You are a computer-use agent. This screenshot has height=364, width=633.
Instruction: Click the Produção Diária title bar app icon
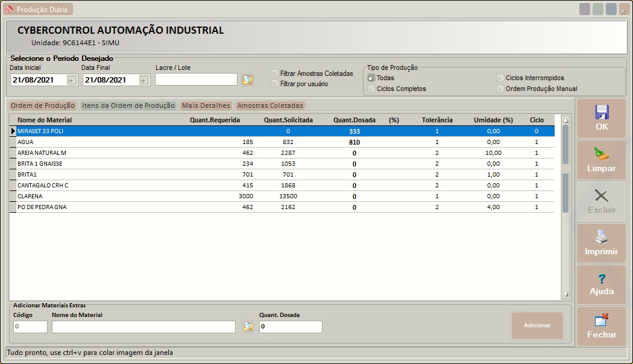click(x=9, y=9)
